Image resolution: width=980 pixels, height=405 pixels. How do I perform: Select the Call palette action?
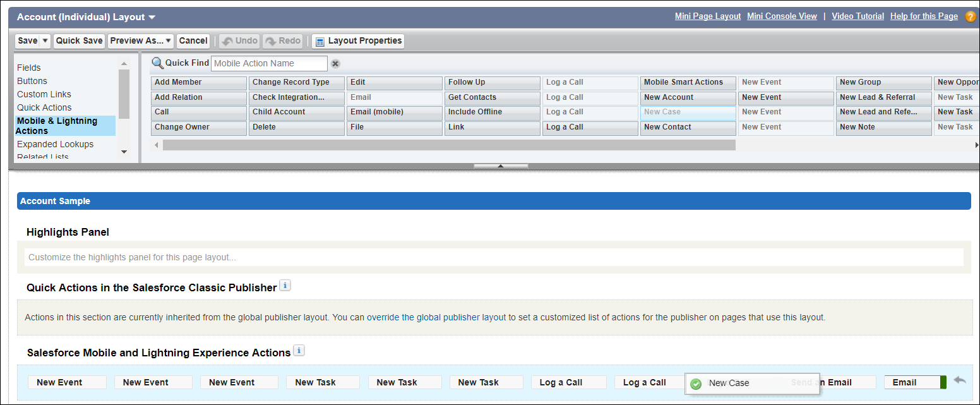coord(199,112)
